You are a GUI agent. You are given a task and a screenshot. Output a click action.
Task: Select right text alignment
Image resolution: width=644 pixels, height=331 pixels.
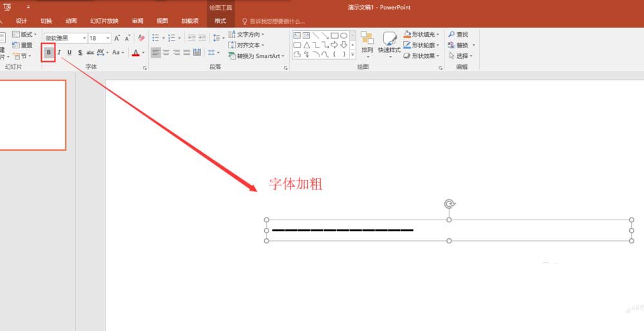point(176,53)
